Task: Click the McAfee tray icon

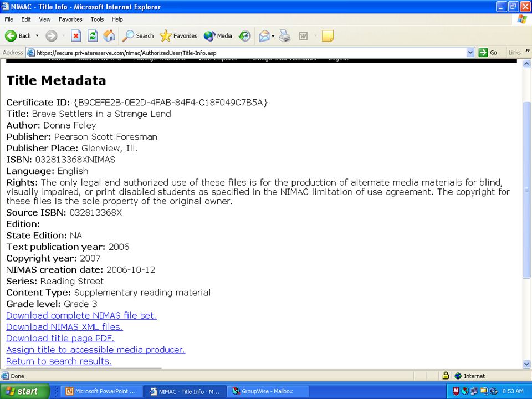Action: [456, 391]
